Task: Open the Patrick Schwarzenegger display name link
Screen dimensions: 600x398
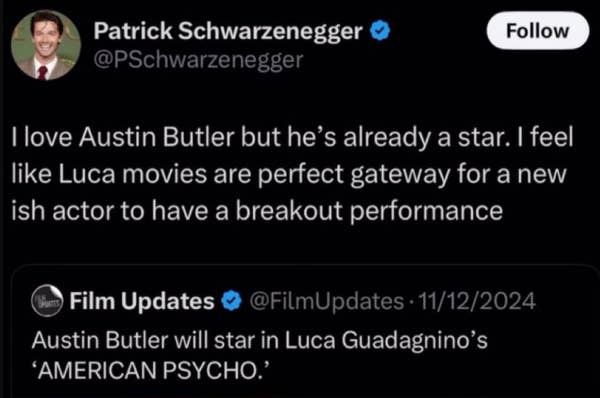Action: 228,31
